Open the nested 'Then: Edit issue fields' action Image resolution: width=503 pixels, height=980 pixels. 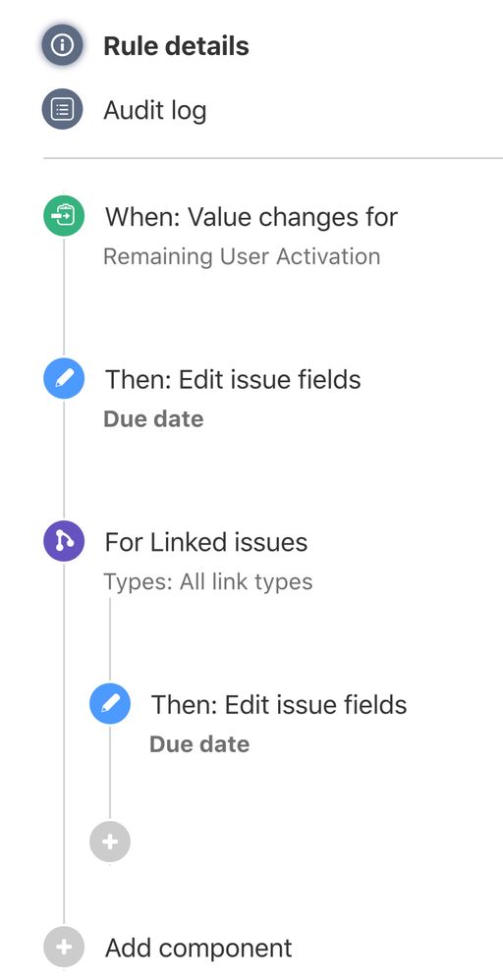click(279, 704)
